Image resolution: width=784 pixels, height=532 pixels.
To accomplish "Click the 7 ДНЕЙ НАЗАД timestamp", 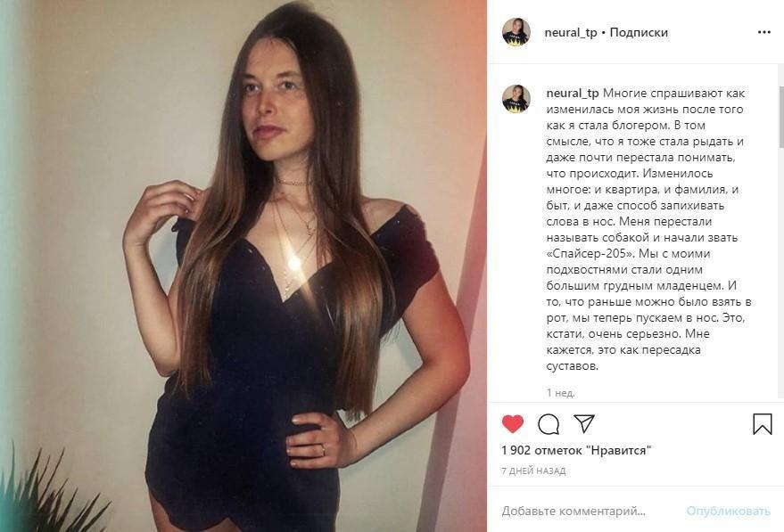I will pyautogui.click(x=533, y=471).
